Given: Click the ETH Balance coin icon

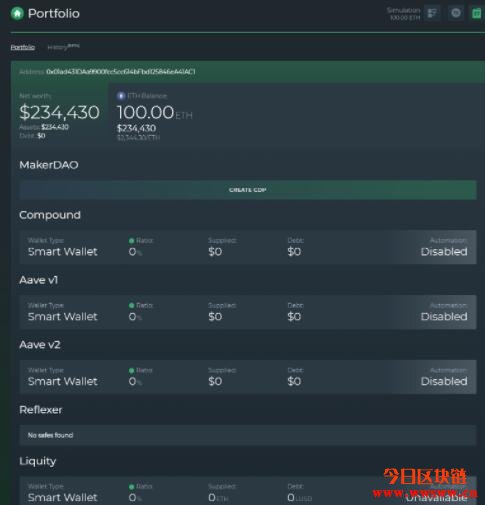Looking at the screenshot, I should pyautogui.click(x=121, y=96).
